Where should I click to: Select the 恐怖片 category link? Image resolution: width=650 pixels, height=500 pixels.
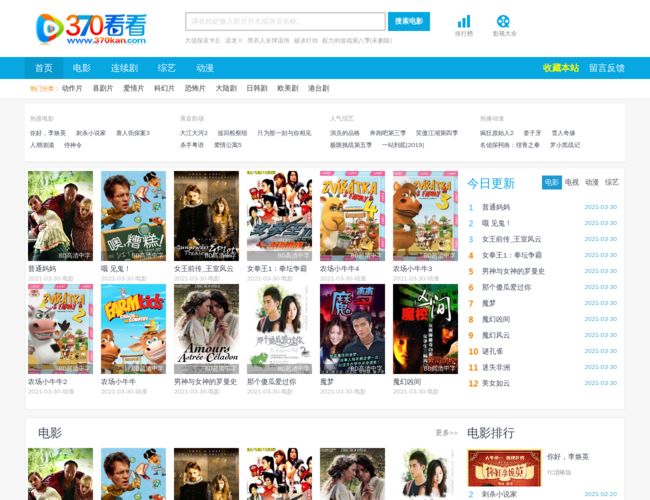point(194,88)
